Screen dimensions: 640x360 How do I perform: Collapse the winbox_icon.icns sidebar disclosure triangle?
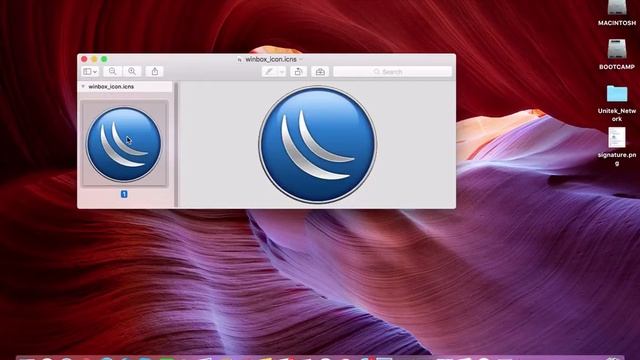point(83,87)
